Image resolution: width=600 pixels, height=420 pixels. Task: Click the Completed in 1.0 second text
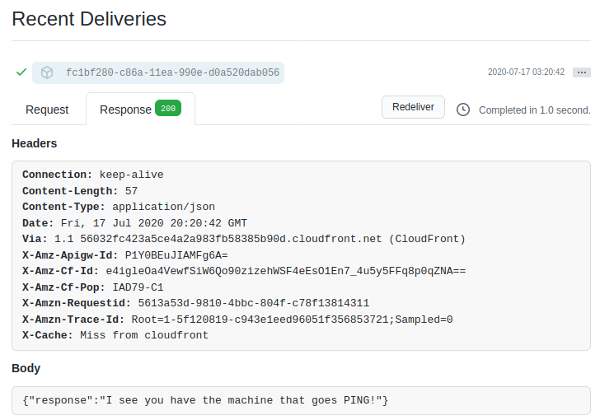[535, 110]
